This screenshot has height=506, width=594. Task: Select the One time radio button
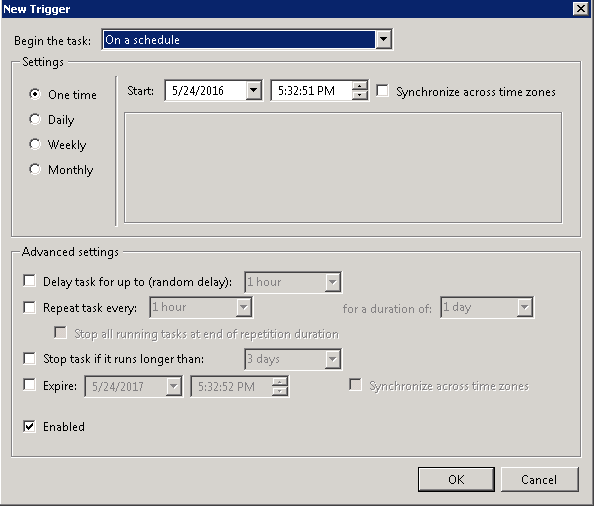pos(35,94)
